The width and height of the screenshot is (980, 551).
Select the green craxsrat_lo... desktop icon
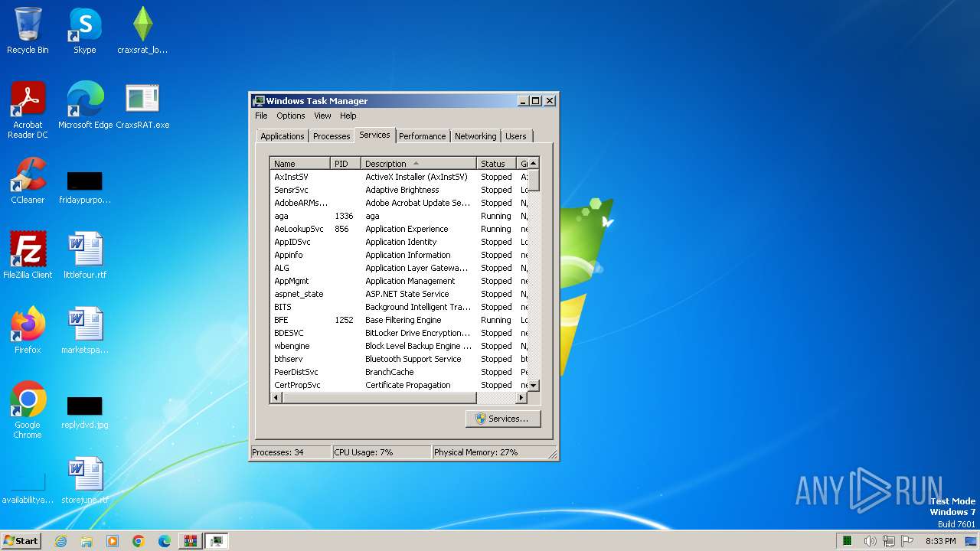pos(142,31)
